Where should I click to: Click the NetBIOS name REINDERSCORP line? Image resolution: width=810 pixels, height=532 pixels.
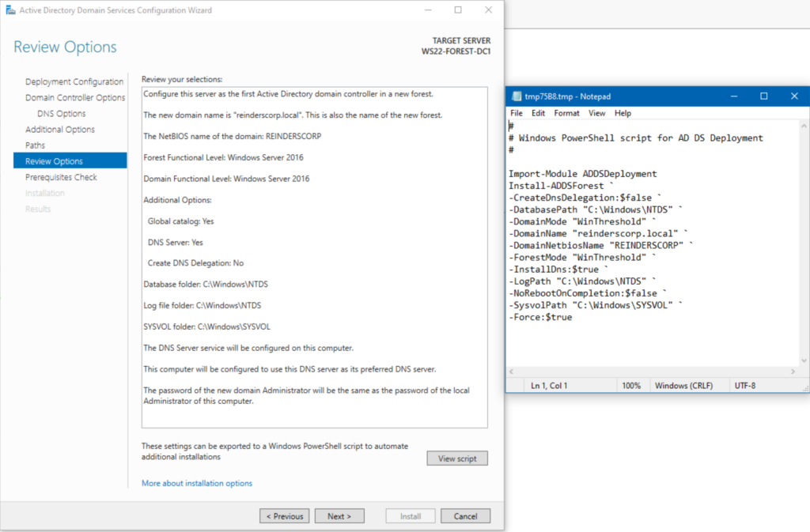click(233, 136)
